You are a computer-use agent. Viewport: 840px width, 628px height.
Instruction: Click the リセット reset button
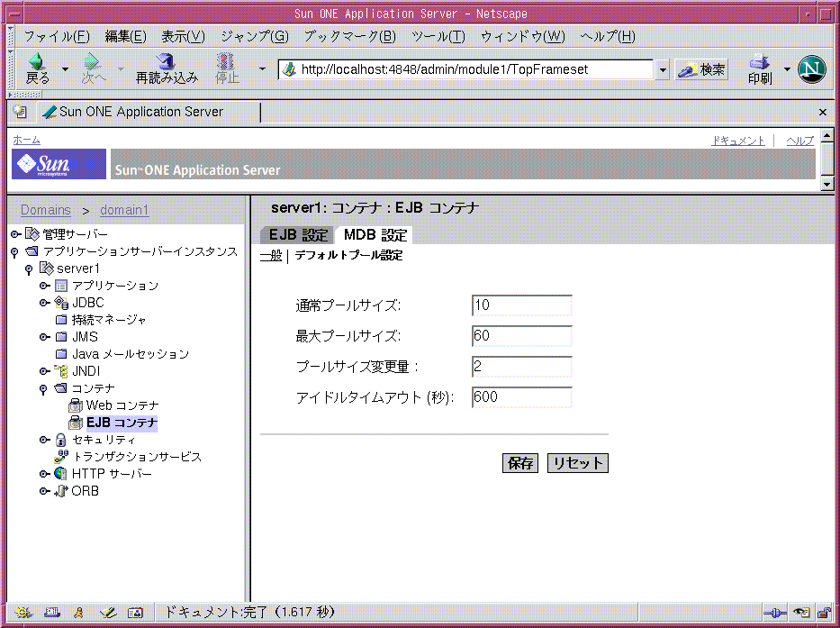[577, 463]
